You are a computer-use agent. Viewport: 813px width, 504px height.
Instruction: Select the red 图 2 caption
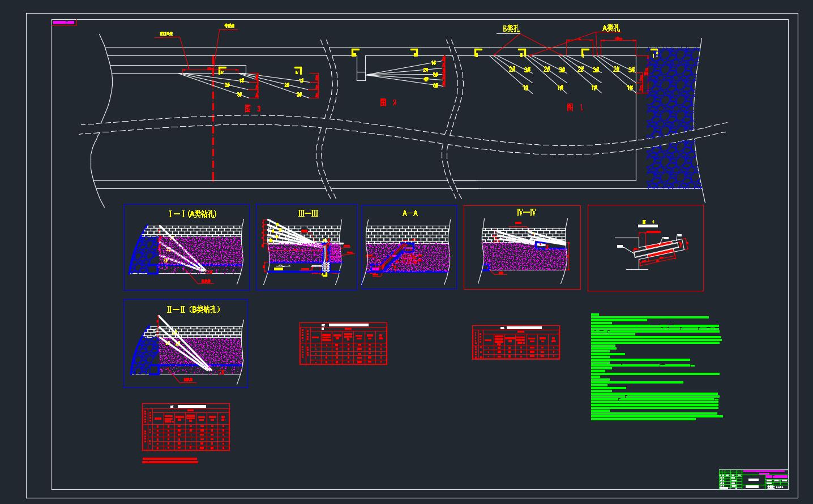tap(388, 102)
